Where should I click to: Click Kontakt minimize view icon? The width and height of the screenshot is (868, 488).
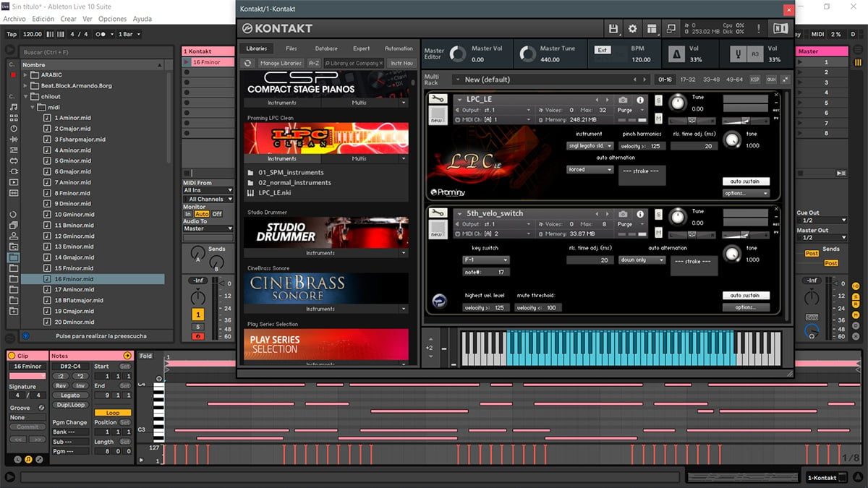pyautogui.click(x=671, y=29)
